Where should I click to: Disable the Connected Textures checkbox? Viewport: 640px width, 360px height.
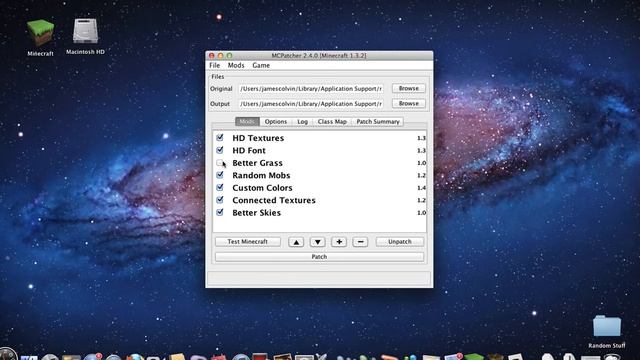(220, 200)
